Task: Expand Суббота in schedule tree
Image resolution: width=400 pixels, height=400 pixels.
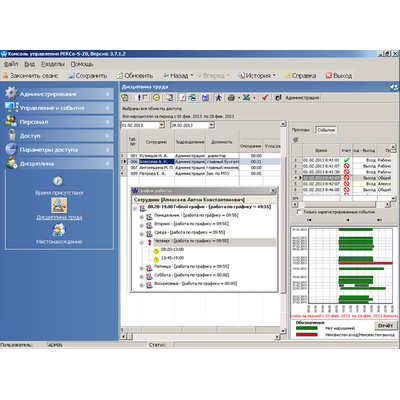Action: pos(141,277)
